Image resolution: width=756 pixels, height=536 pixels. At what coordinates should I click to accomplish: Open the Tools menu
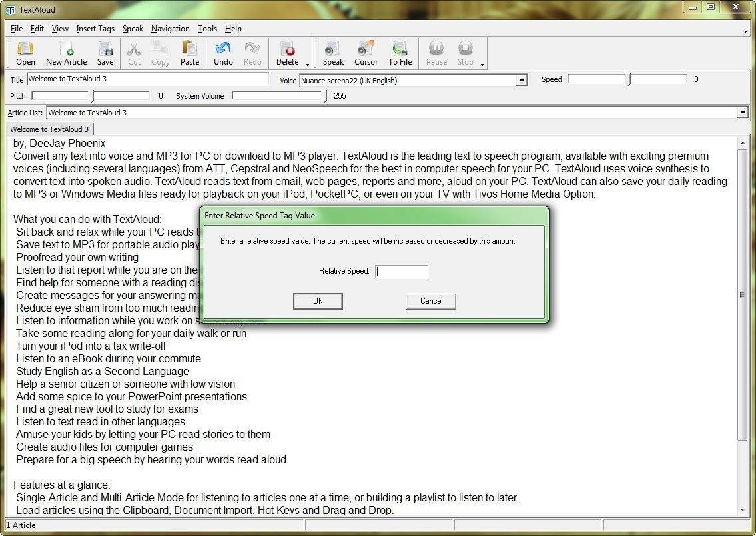207,29
